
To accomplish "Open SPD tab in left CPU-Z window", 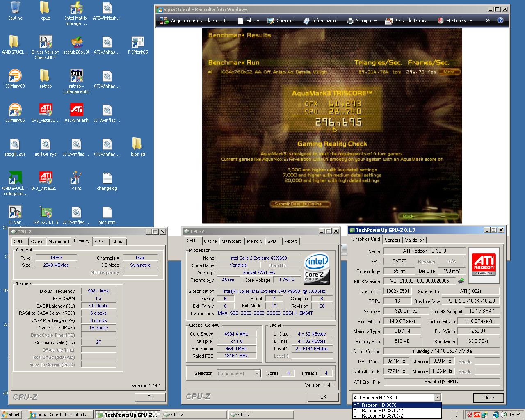I will [99, 242].
